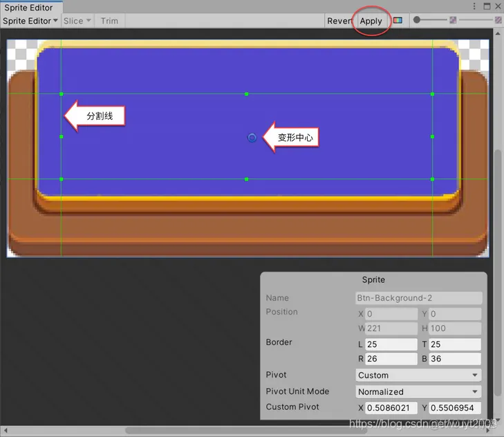Click the top-center border handle

pos(247,94)
